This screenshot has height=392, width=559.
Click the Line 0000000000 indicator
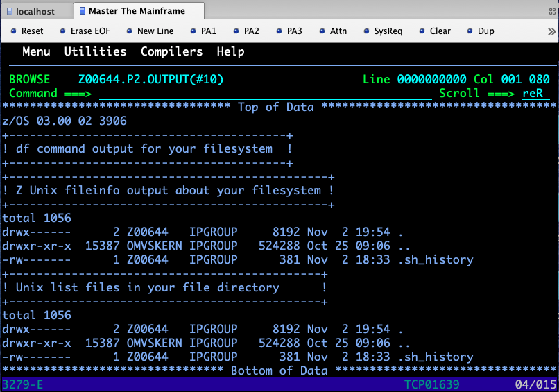pos(414,79)
